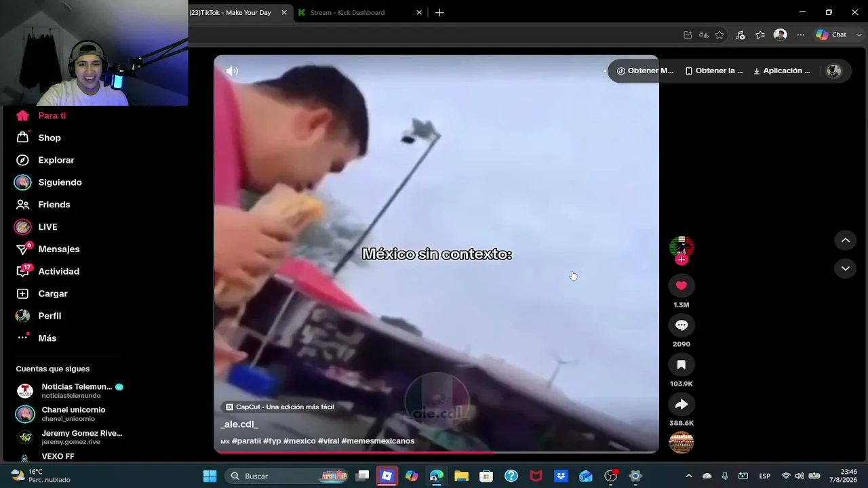The image size is (868, 488).
Task: Click the CapCut editing promo link
Action: pos(279,407)
